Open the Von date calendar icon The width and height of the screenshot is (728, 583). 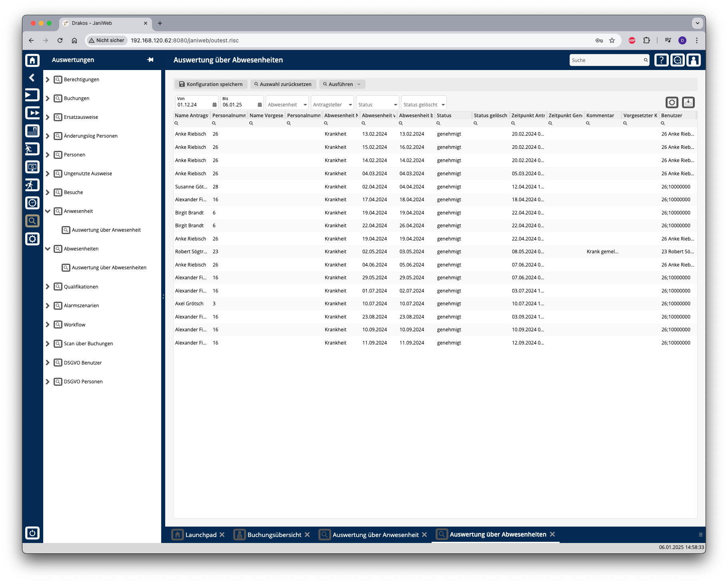(x=214, y=105)
